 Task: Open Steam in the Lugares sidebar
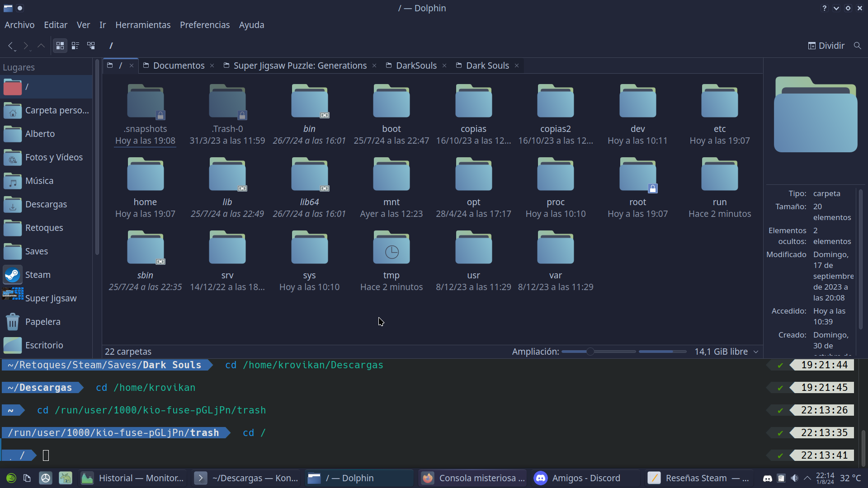pyautogui.click(x=38, y=275)
